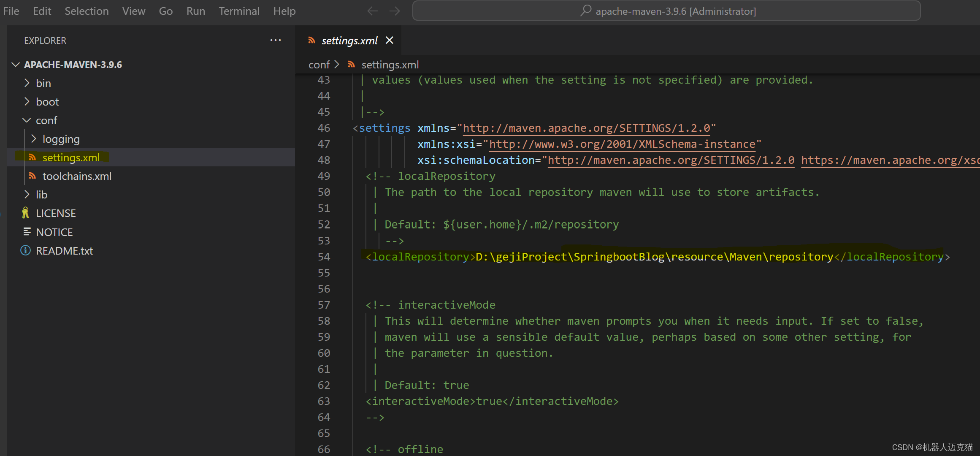Screen dimensions: 980x456
Task: Open toolchains.xml in the explorer tree
Action: click(151, 176)
